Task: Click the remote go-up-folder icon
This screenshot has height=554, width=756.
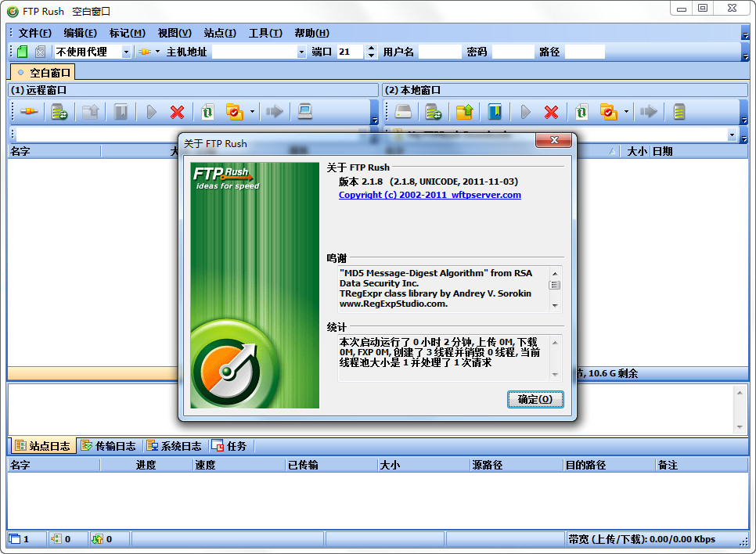Action: (x=90, y=112)
